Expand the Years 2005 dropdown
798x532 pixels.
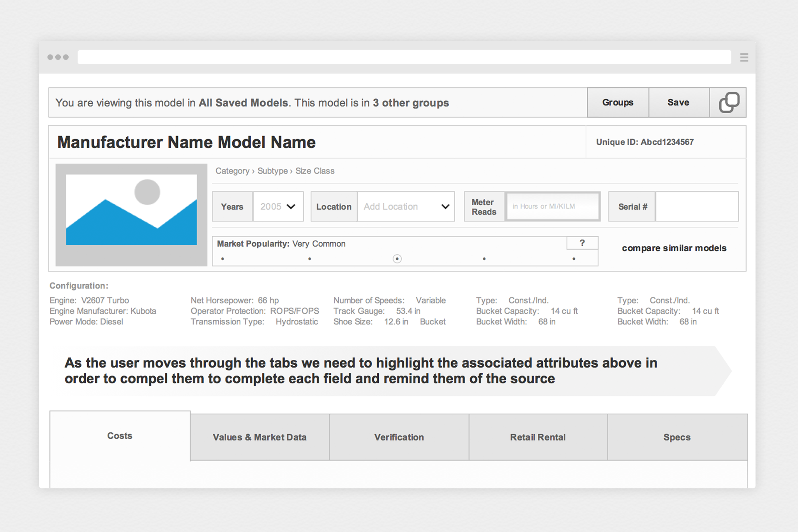point(278,206)
